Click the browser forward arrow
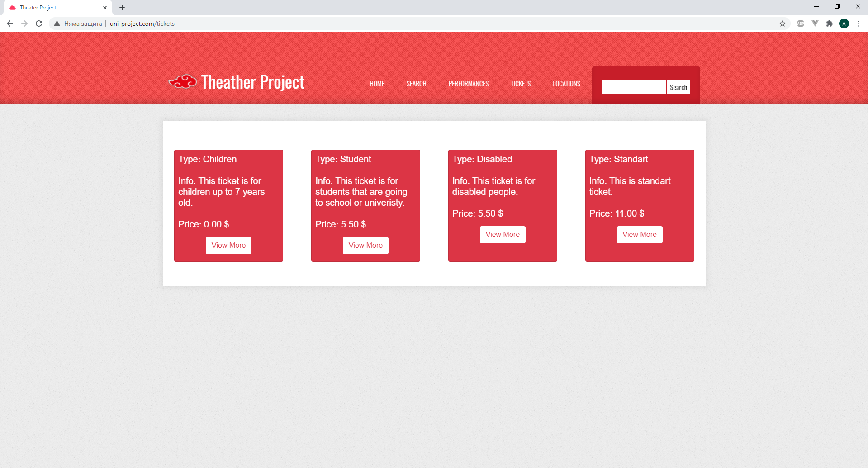The height and width of the screenshot is (468, 868). (24, 24)
